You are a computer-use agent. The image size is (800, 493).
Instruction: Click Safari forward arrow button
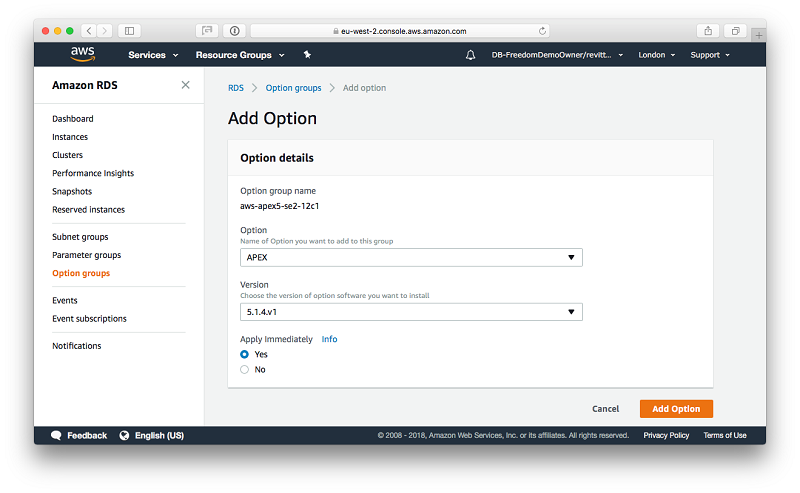[x=105, y=31]
